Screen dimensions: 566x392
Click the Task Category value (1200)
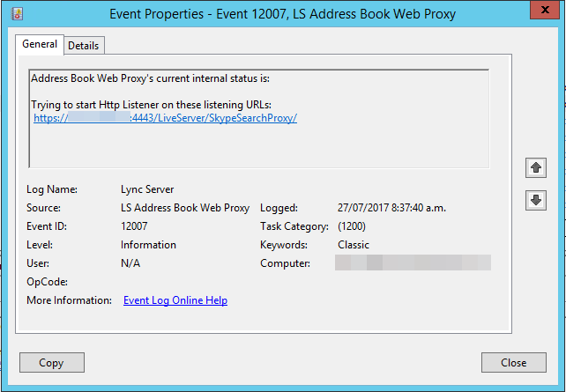[354, 226]
